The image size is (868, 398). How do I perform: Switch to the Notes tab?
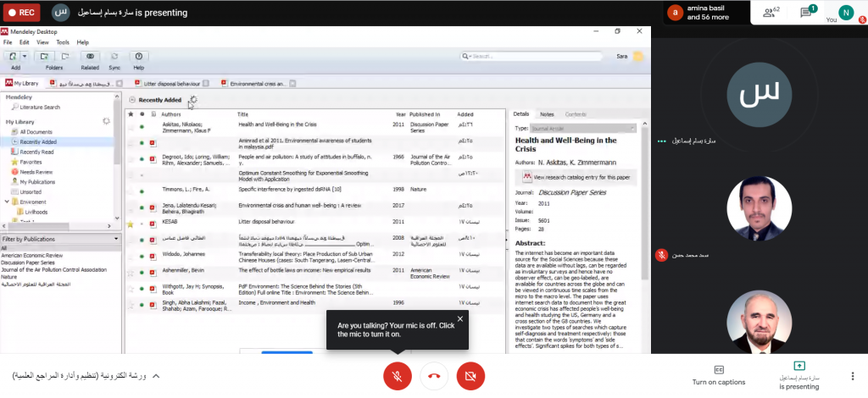coord(547,113)
